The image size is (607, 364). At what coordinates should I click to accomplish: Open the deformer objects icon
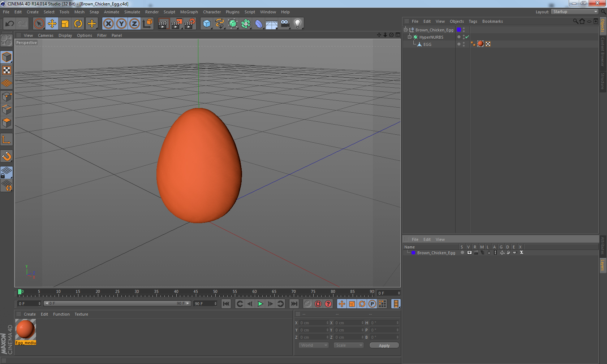click(x=259, y=24)
